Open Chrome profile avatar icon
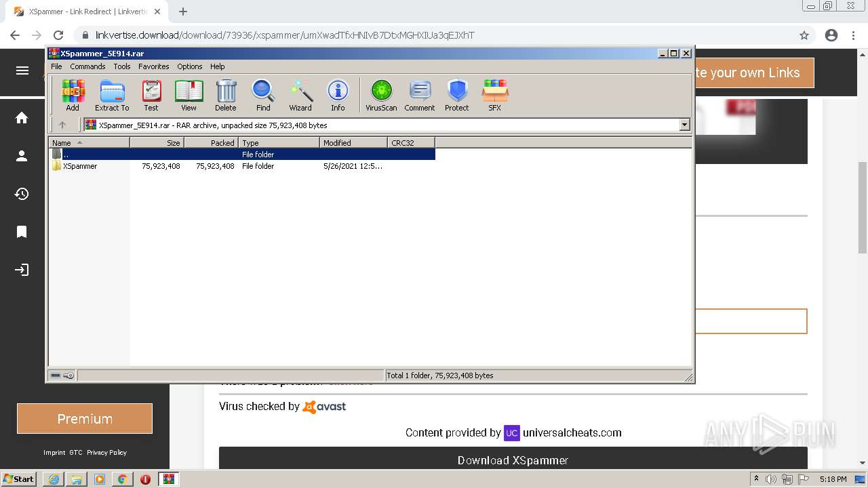The image size is (868, 488). tap(831, 35)
